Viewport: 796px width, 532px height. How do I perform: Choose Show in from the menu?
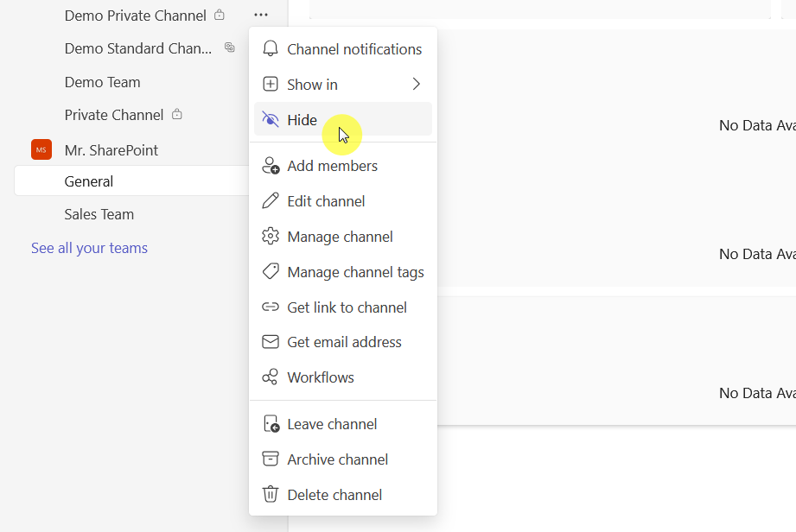point(342,84)
